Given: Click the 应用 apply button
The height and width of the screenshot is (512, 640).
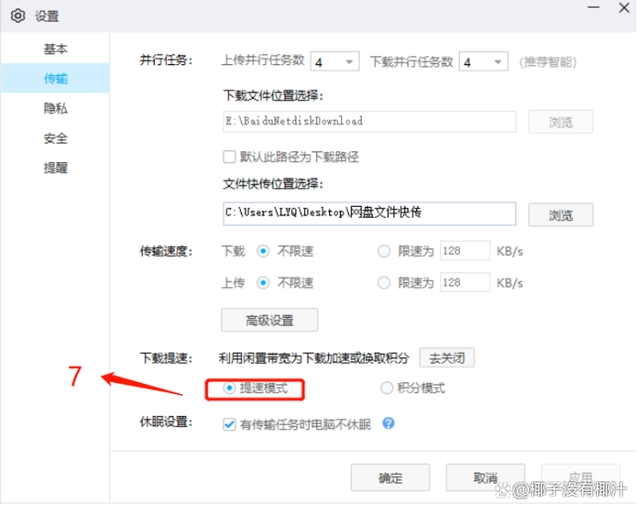Looking at the screenshot, I should [x=581, y=477].
